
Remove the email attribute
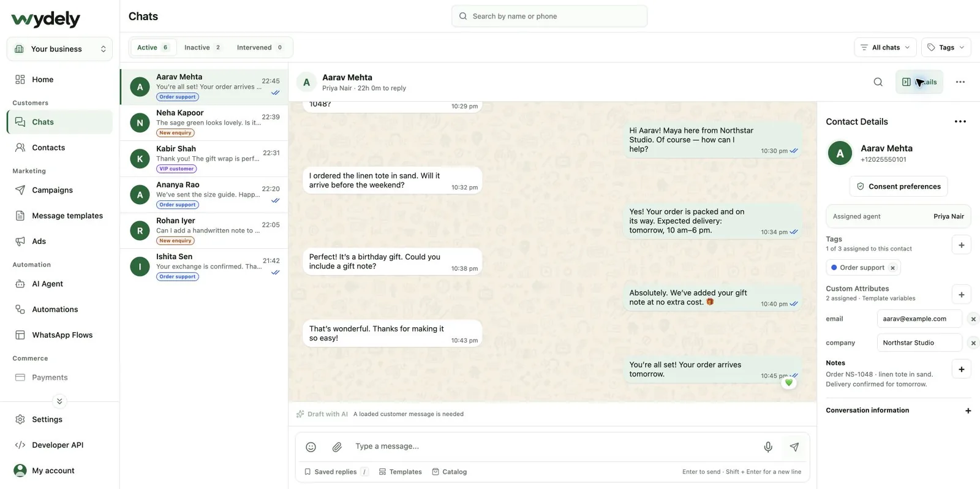coord(973,319)
